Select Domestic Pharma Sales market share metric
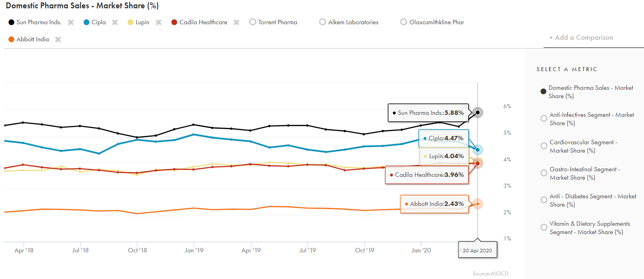644x279 pixels. 543,91
